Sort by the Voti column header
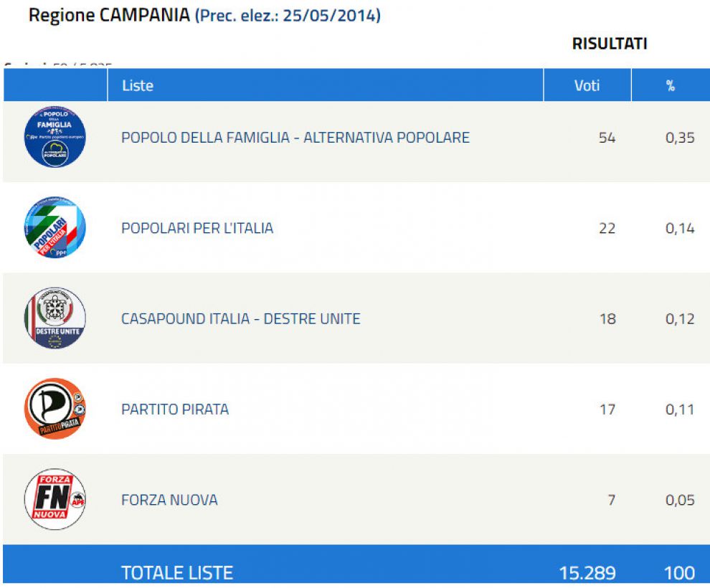710x588 pixels. point(587,85)
